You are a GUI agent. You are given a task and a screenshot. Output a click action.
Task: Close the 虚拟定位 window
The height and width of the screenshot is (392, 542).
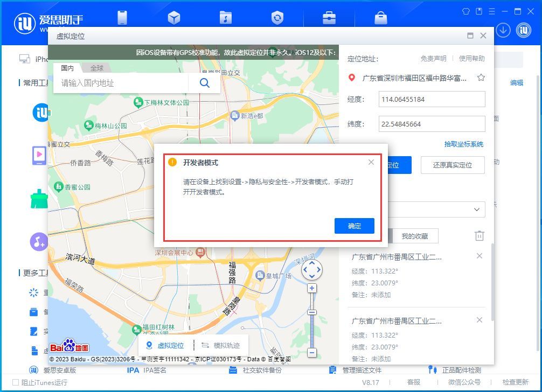(483, 36)
